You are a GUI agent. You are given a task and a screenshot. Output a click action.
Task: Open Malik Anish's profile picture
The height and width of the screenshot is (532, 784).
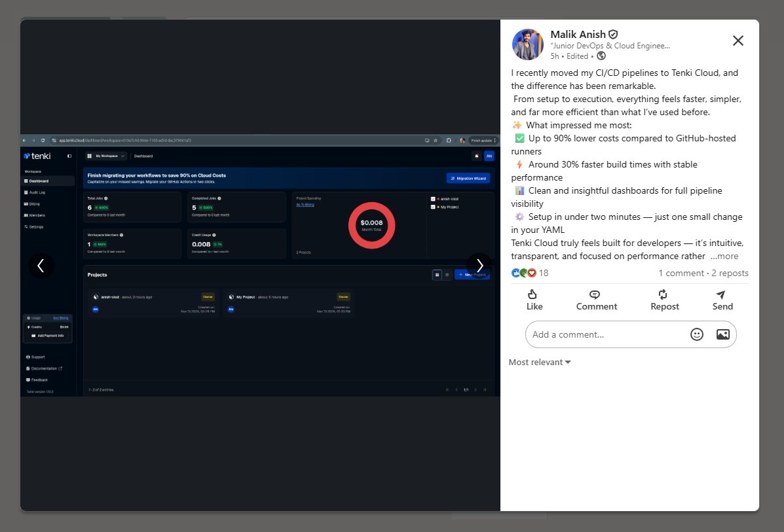pos(527,44)
